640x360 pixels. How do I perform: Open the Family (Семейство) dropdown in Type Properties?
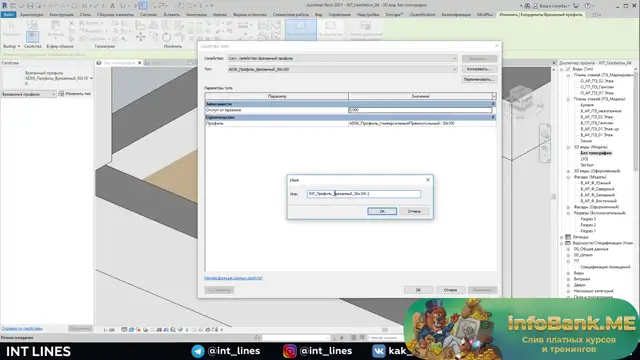(x=342, y=58)
